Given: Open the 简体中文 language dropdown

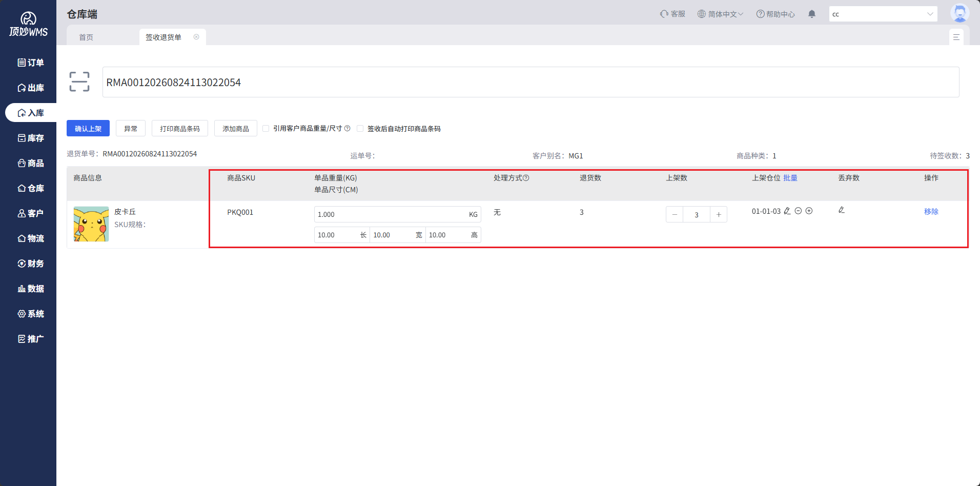Looking at the screenshot, I should point(720,14).
